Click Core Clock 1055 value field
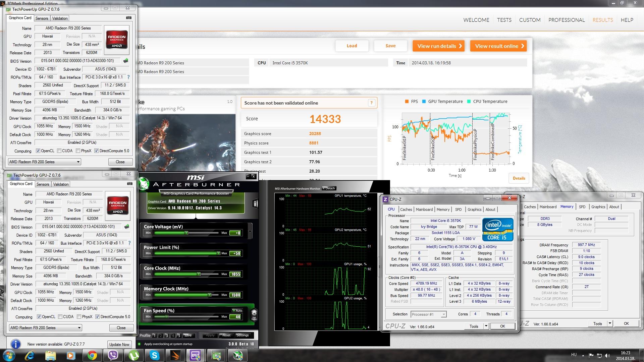Screen dimensions: 644x362 [235, 274]
